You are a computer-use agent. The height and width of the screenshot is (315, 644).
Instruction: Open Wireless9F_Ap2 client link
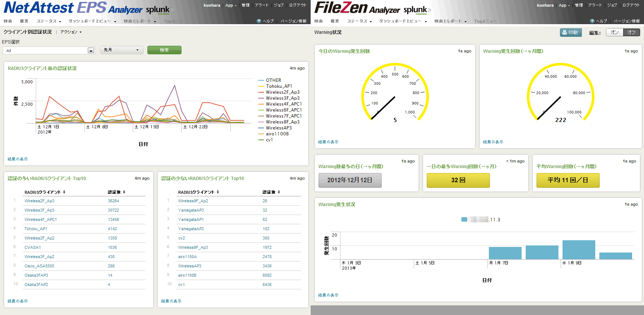coord(193,201)
